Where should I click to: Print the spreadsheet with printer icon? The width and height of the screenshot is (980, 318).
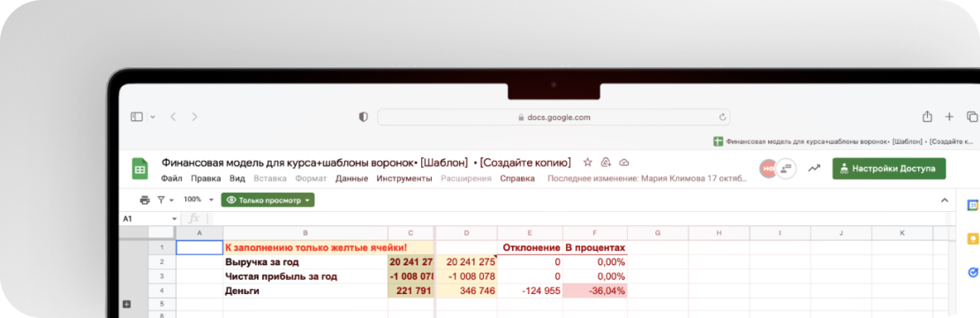145,200
